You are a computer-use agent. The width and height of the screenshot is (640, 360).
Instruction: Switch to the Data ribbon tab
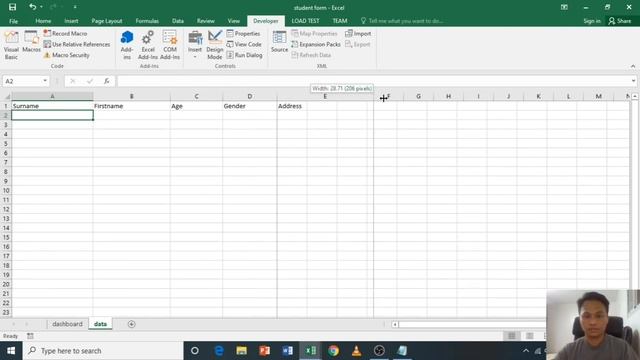click(178, 21)
